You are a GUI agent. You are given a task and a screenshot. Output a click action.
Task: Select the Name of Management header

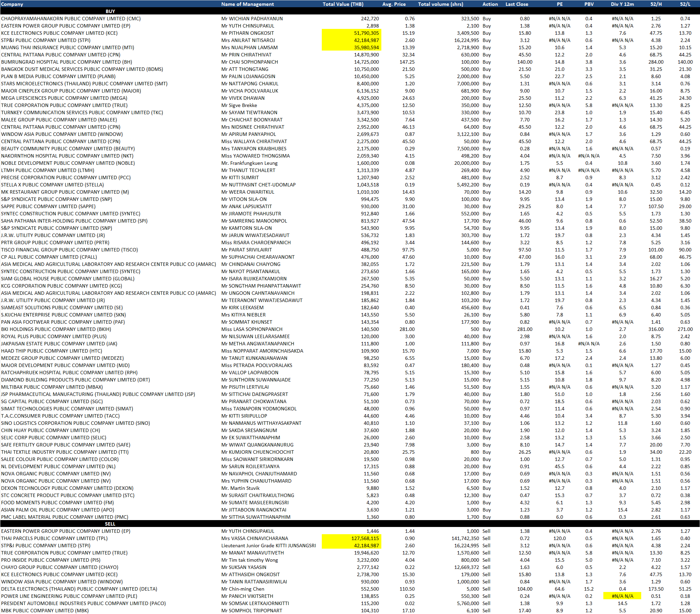[x=247, y=4]
